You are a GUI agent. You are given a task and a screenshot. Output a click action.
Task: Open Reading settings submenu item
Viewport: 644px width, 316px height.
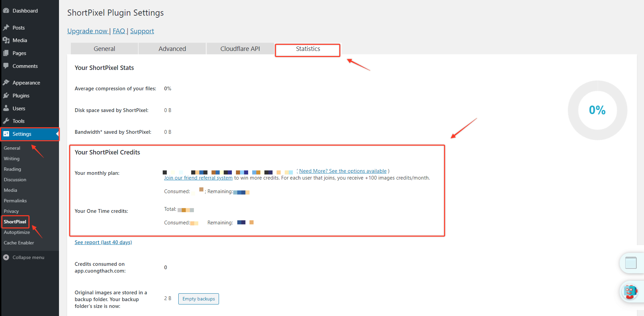click(12, 169)
